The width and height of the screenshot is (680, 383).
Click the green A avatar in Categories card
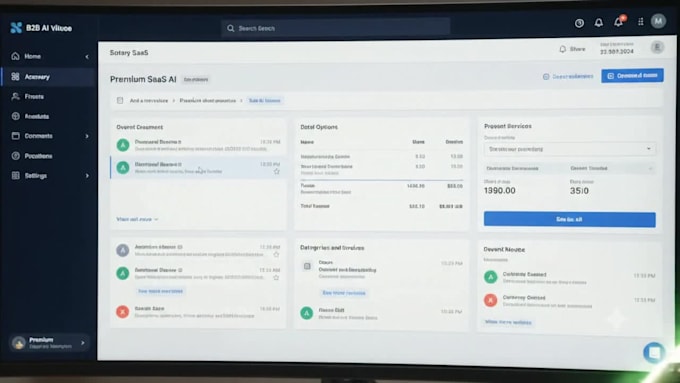coord(307,313)
